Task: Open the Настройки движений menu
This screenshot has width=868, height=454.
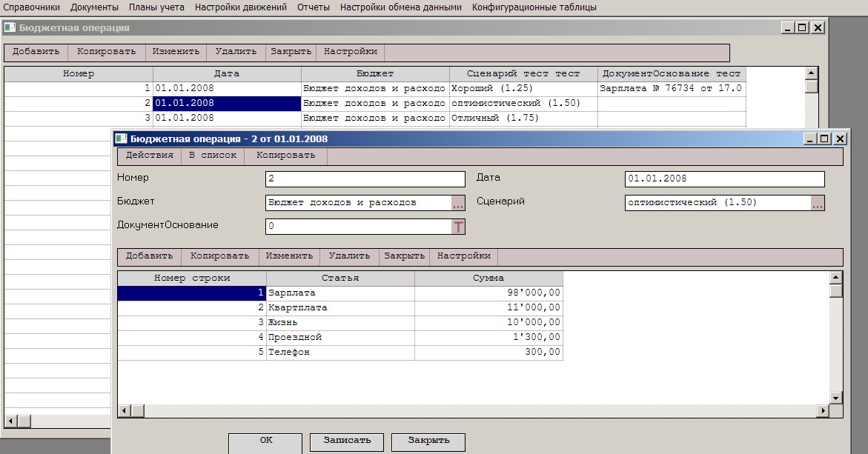Action: 241,7
